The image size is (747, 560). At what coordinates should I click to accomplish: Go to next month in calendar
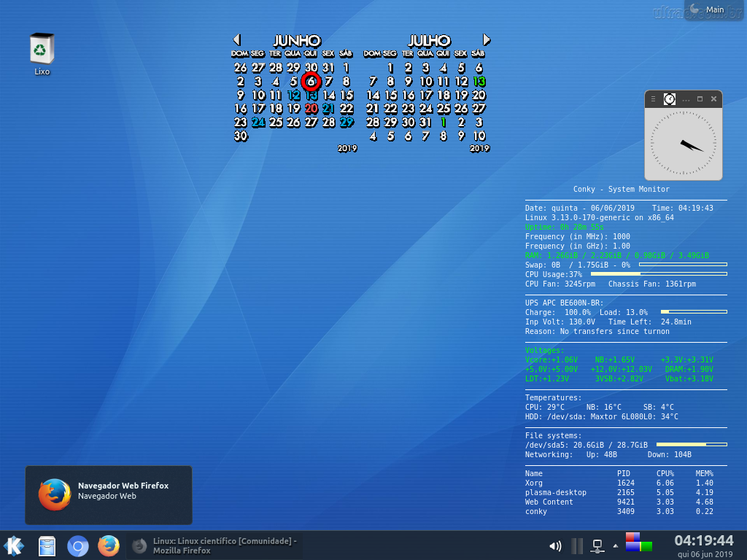[x=486, y=39]
